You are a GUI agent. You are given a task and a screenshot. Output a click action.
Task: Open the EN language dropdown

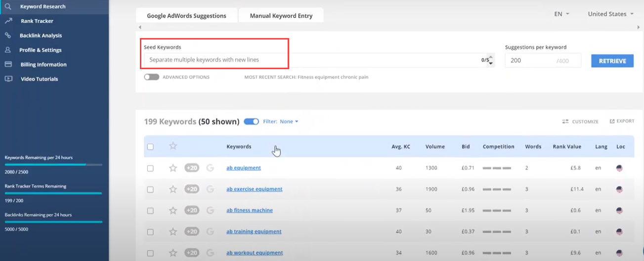562,14
